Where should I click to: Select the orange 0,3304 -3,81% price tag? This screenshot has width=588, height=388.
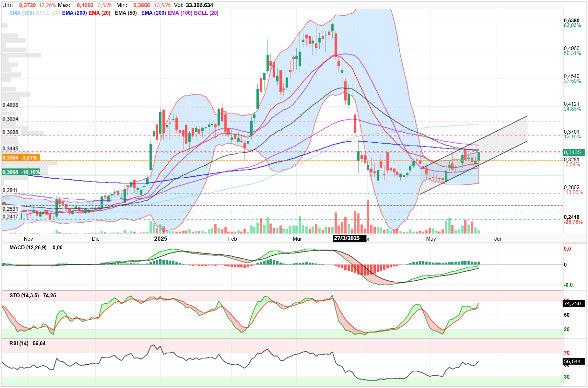point(20,158)
